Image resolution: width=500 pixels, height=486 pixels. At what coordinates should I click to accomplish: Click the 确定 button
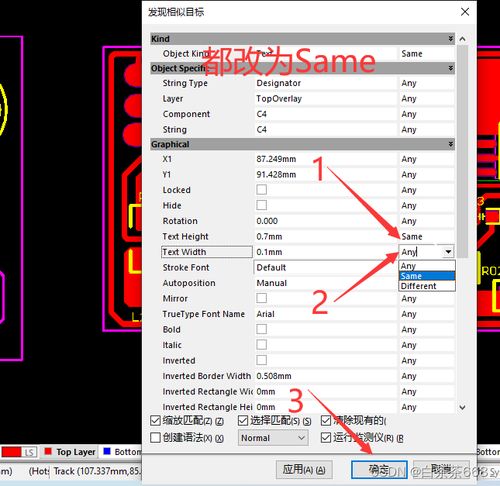tap(379, 470)
